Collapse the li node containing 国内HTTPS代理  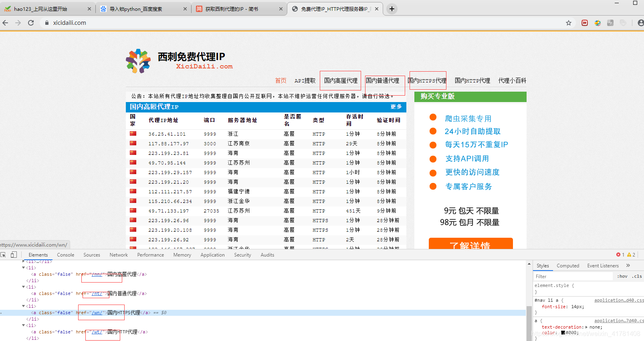click(24, 306)
